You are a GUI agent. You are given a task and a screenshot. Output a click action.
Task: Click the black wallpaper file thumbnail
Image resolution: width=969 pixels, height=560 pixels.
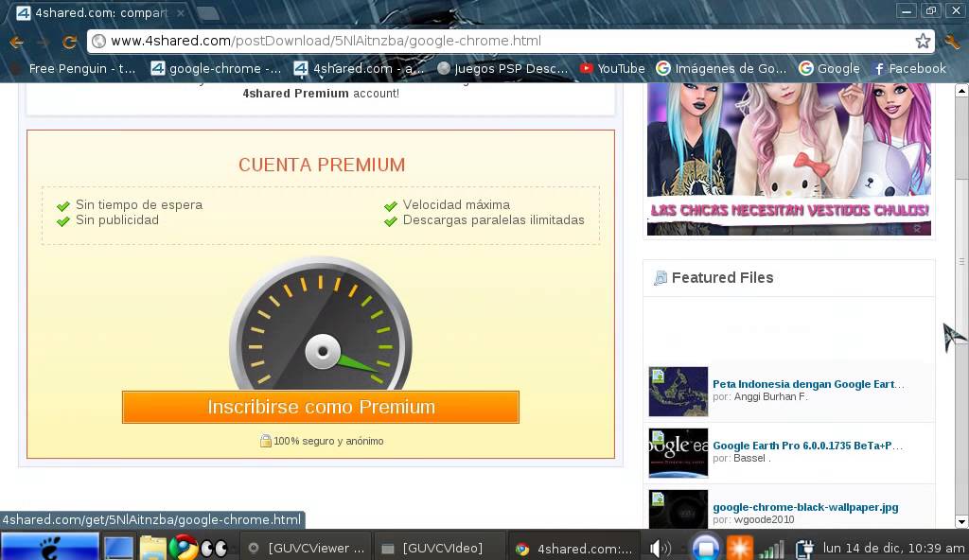678,509
